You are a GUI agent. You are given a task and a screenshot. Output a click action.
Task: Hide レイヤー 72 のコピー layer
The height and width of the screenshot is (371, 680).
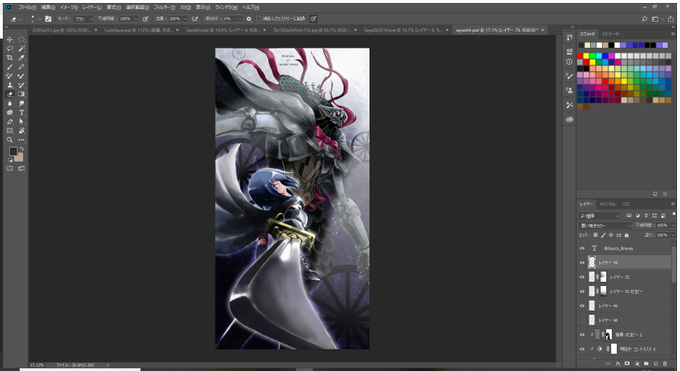coord(582,291)
